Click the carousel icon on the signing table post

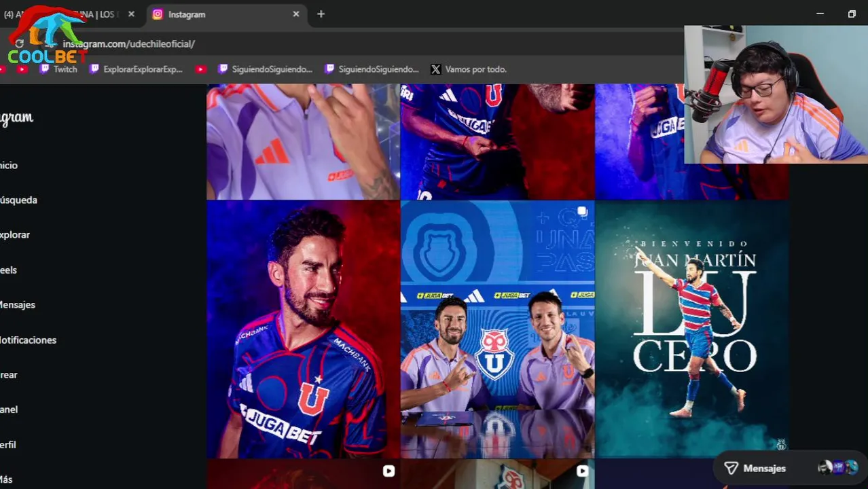(x=582, y=212)
